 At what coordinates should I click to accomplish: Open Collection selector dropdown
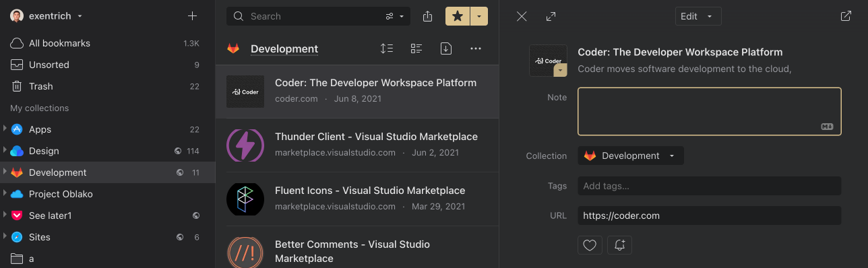[631, 156]
